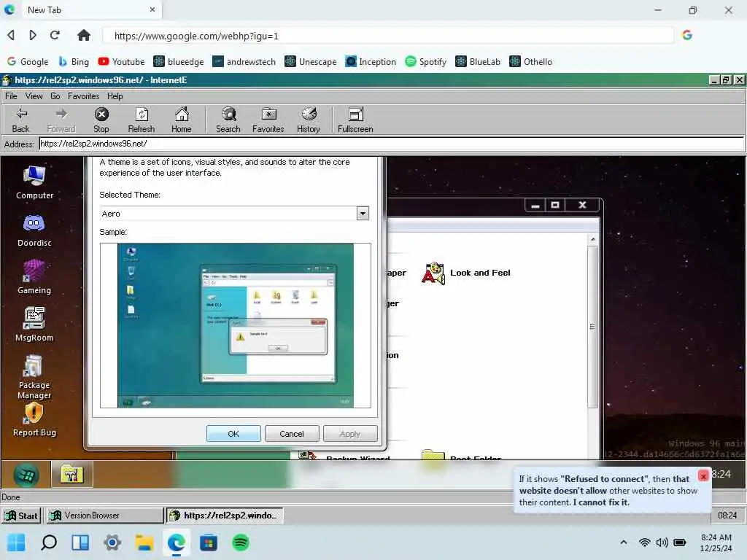
Task: Click the Windows 96 start orb
Action: [26, 475]
